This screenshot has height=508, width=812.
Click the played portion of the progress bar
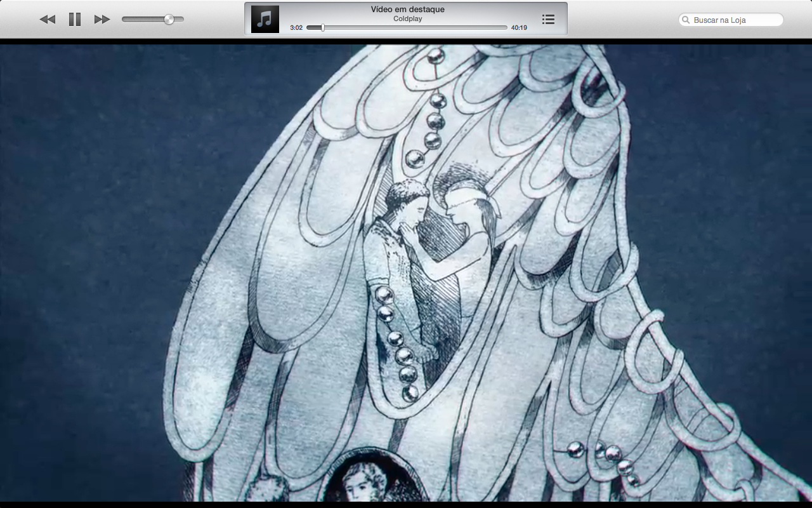pyautogui.click(x=314, y=27)
